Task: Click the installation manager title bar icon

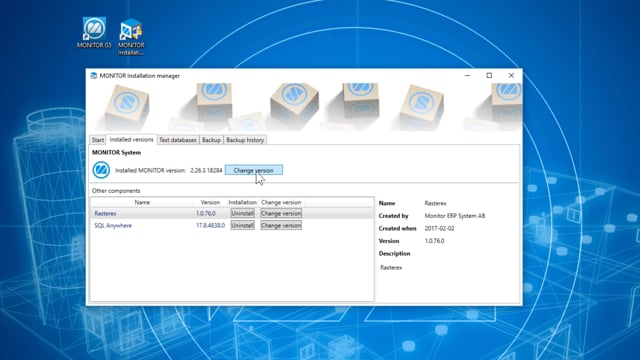Action: [93, 76]
